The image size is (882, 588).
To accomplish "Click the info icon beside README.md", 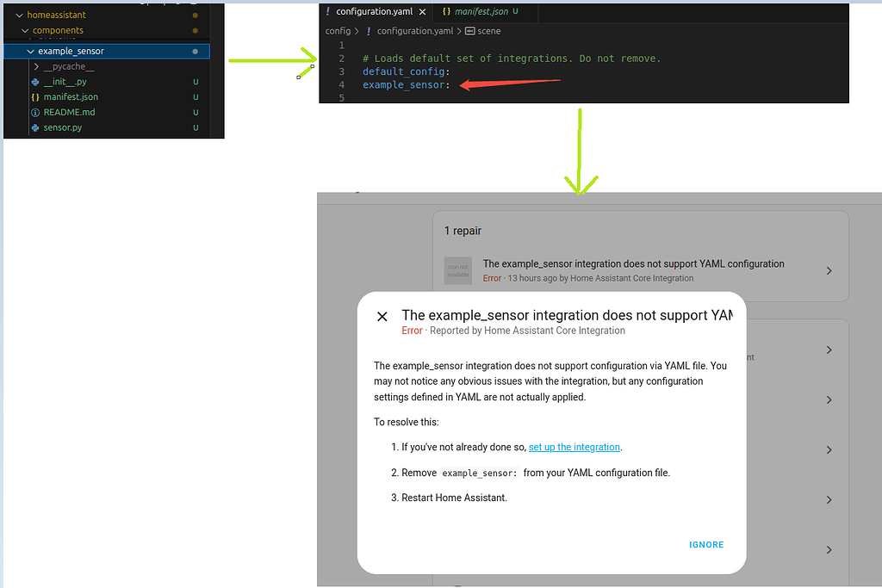I will tap(34, 113).
